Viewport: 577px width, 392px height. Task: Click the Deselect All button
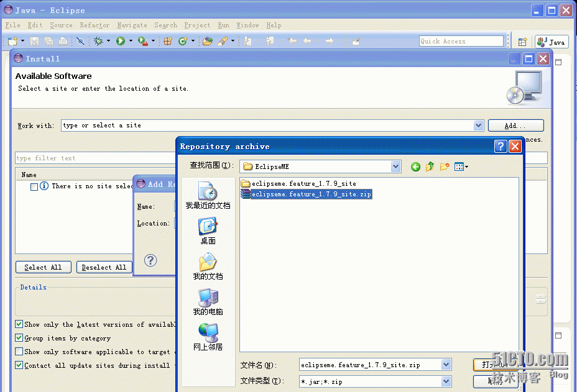pyautogui.click(x=104, y=267)
